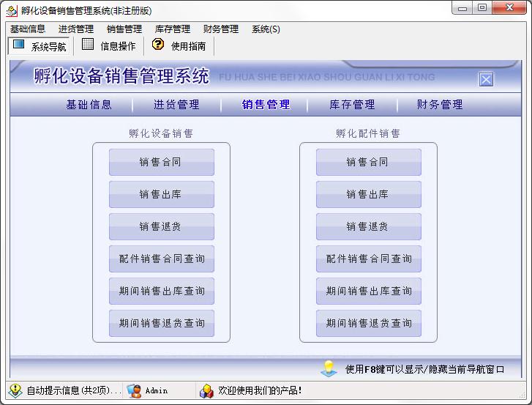Minimize the application window
Viewport: 532px width, 405px height.
point(462,8)
